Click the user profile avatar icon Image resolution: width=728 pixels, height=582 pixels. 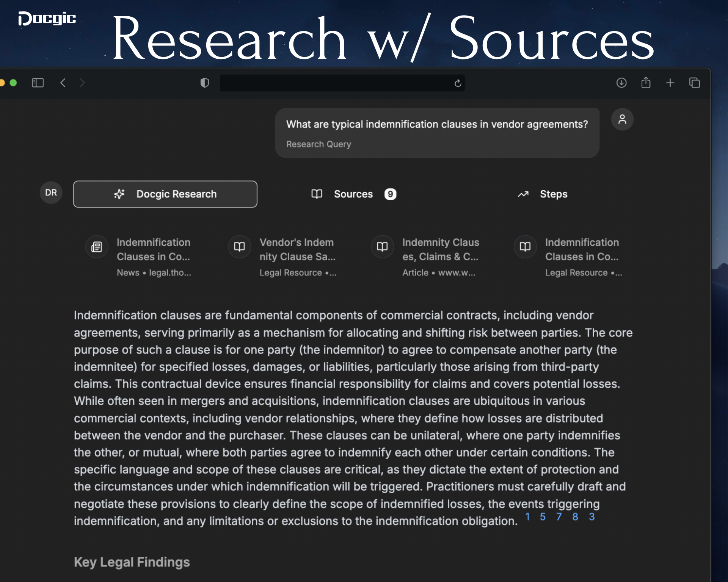622,119
